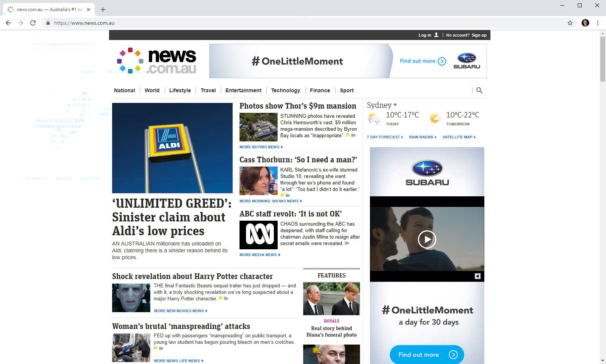Click comment icon under Cass Thorburn story
The height and width of the screenshot is (364, 606).
(282, 195)
